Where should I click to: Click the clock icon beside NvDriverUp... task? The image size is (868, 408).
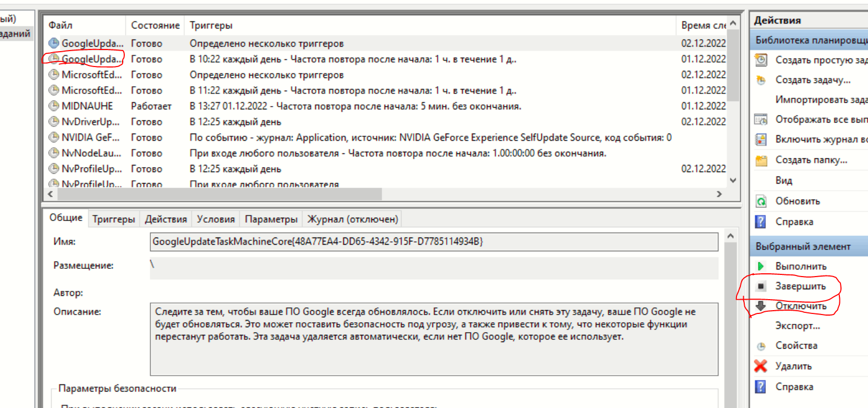pos(53,122)
